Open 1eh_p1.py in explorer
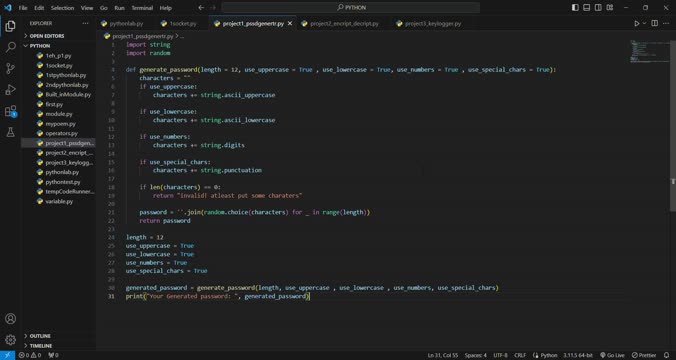676x360 pixels. (x=58, y=56)
